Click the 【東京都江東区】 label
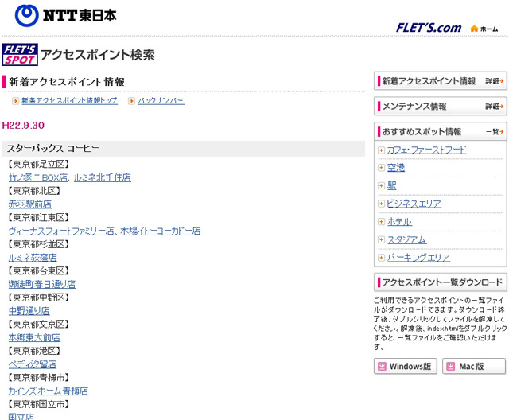509x420 pixels. coord(39,217)
